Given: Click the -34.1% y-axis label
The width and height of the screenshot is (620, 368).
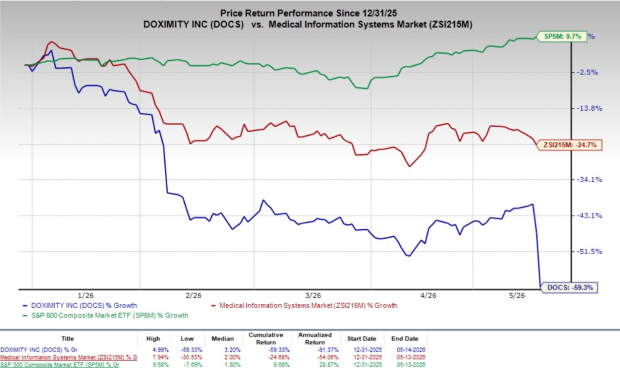Looking at the screenshot, I should click(x=589, y=179).
